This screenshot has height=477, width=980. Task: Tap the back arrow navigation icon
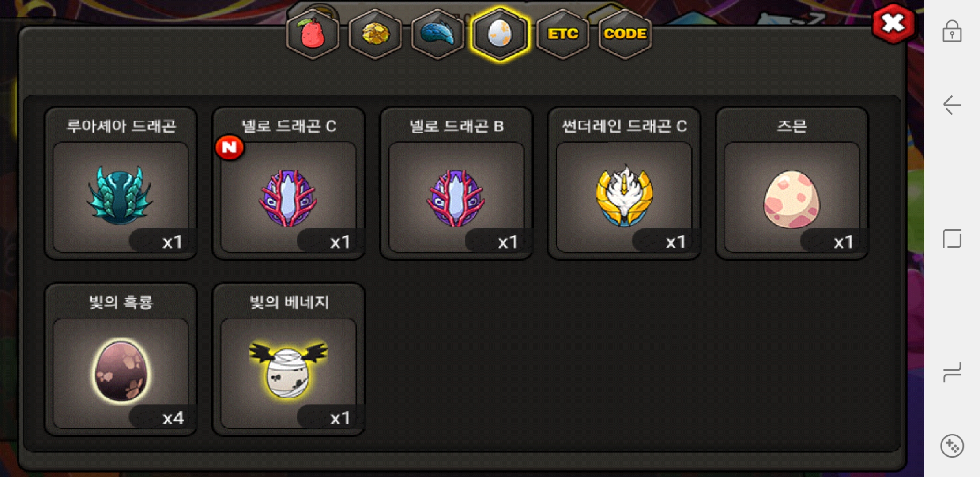[x=952, y=105]
